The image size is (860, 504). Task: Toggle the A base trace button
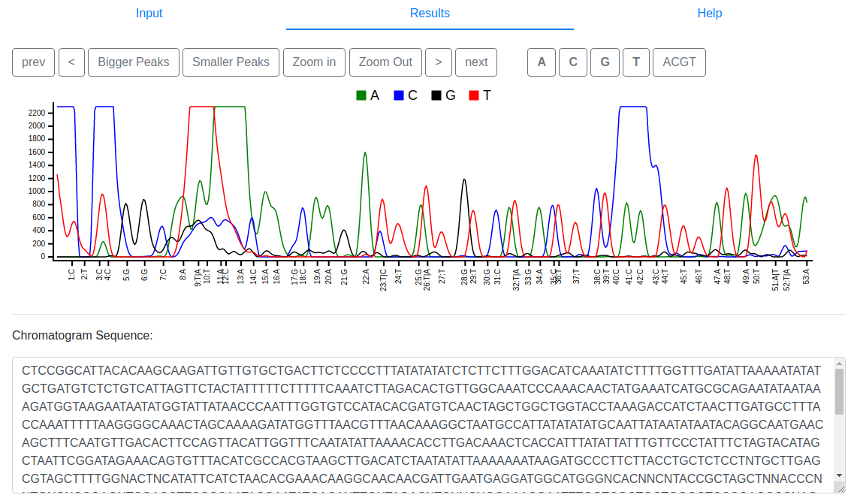[x=542, y=62]
